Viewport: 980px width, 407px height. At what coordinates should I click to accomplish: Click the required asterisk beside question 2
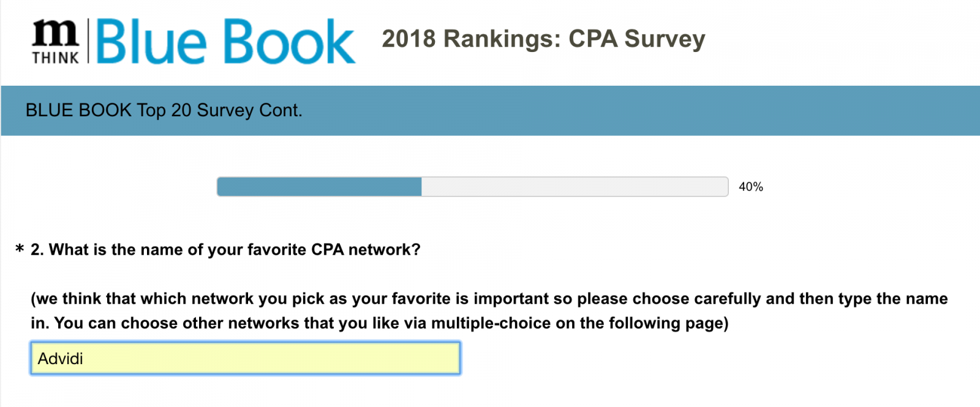(20, 249)
